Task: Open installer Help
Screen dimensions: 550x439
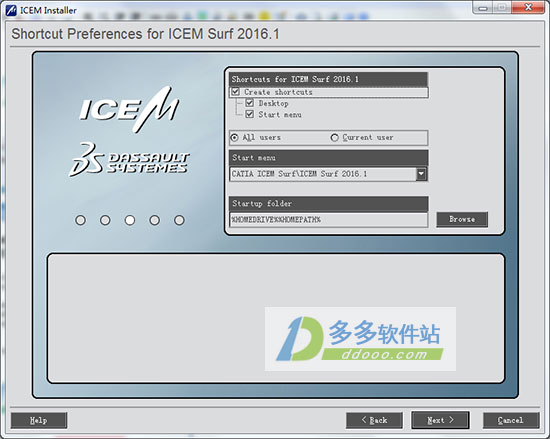Action: [39, 420]
